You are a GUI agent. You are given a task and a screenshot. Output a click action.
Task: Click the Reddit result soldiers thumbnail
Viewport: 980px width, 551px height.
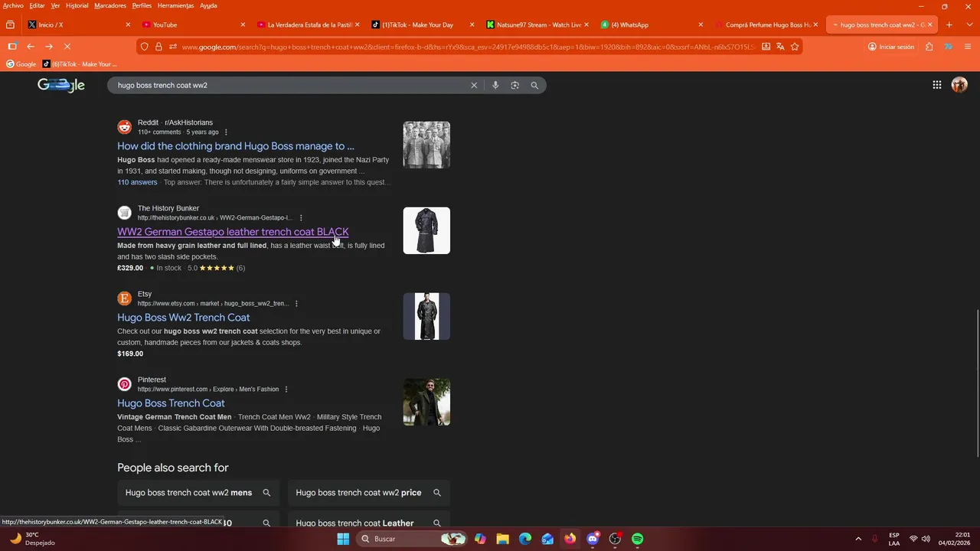(426, 145)
